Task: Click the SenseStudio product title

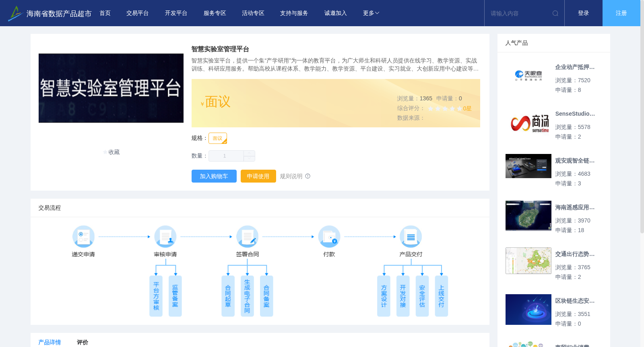Action: coord(575,114)
